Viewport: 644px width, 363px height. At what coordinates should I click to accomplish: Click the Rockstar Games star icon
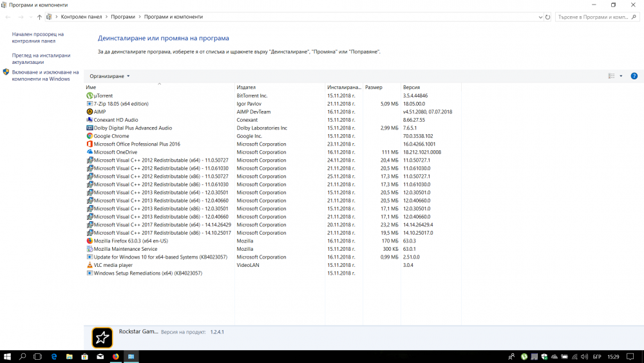[102, 337]
